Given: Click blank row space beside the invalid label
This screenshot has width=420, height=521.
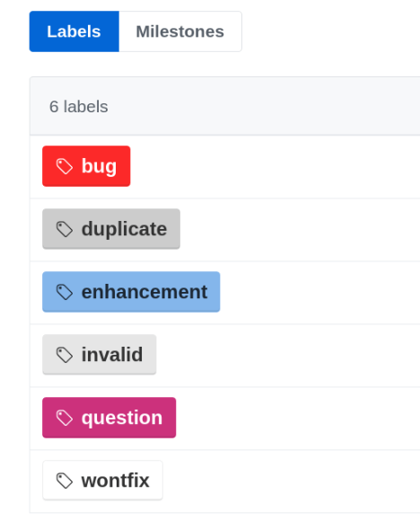Looking at the screenshot, I should (x=288, y=355).
